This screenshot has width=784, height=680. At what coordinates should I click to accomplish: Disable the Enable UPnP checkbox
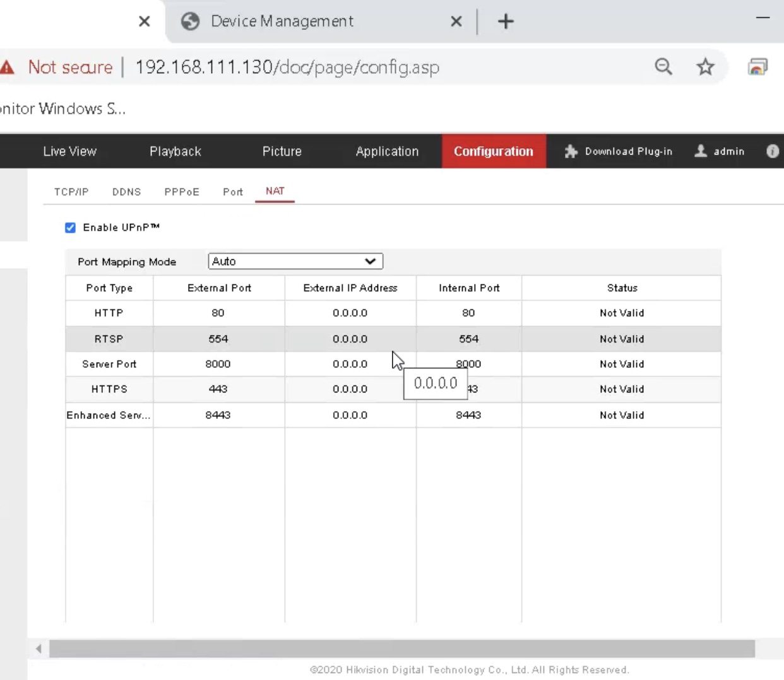(70, 228)
